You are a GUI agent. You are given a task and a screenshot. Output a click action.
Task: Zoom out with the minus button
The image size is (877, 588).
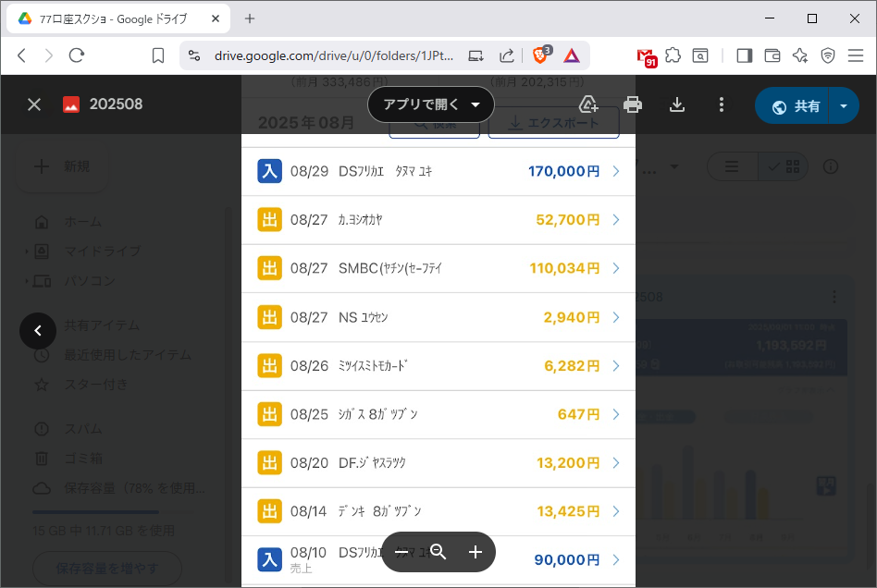(401, 552)
